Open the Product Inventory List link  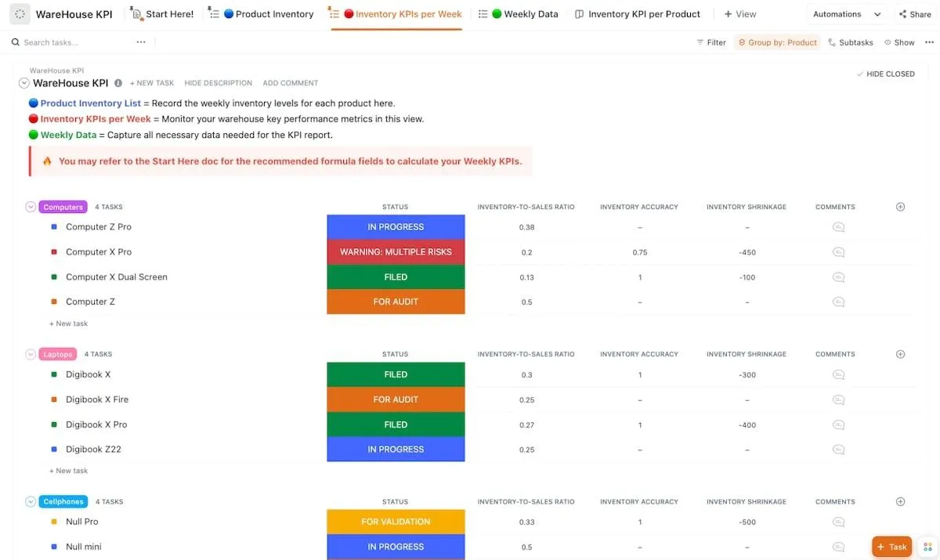(x=91, y=103)
